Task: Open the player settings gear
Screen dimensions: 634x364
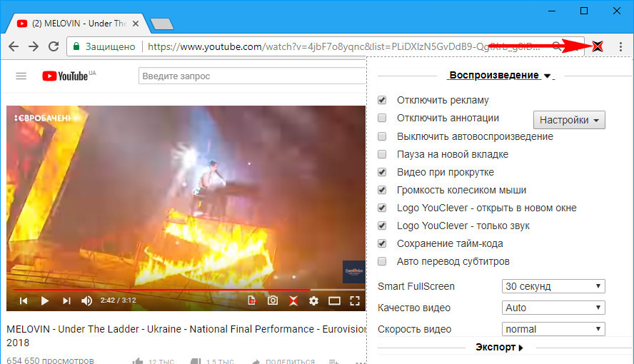Action: point(313,300)
